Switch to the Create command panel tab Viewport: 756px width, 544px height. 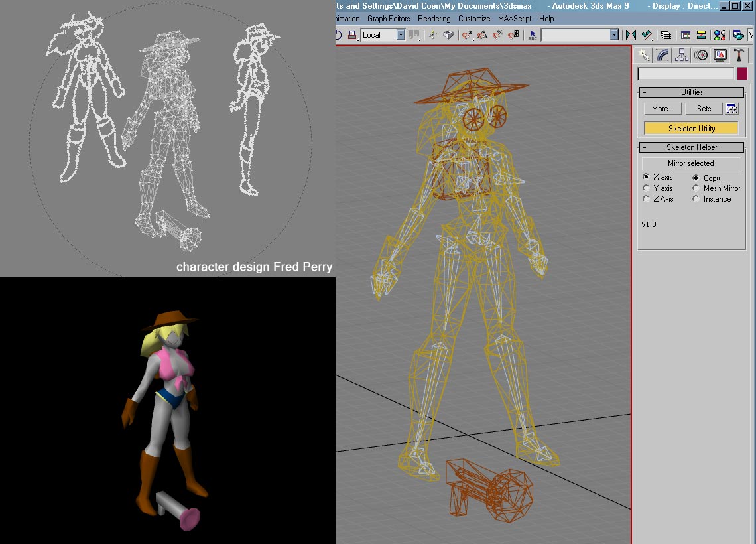(644, 56)
